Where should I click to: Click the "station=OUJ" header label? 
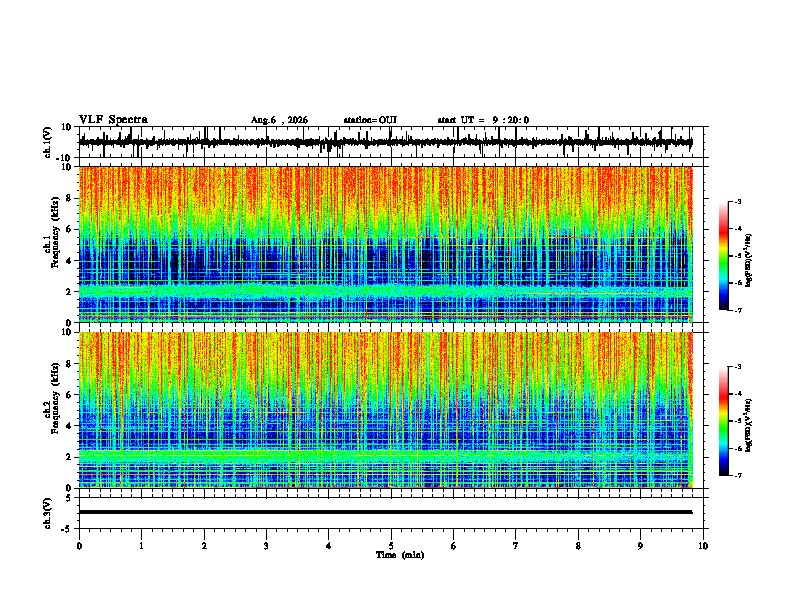(370, 120)
